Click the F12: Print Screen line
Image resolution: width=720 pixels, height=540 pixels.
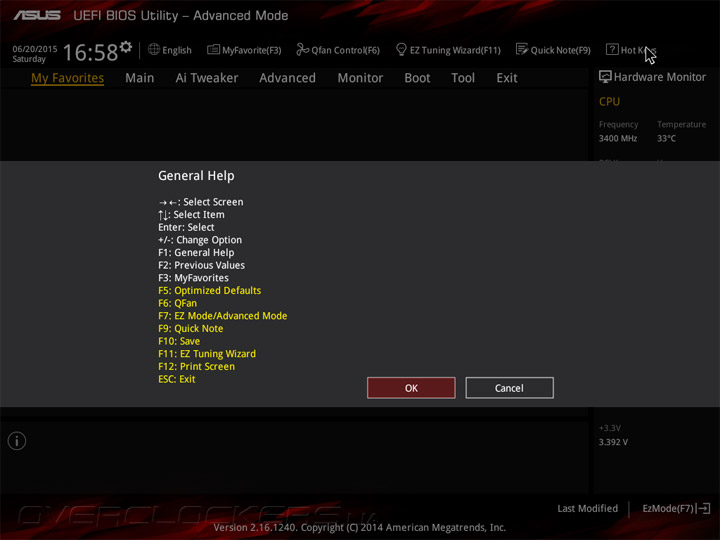pyautogui.click(x=197, y=366)
